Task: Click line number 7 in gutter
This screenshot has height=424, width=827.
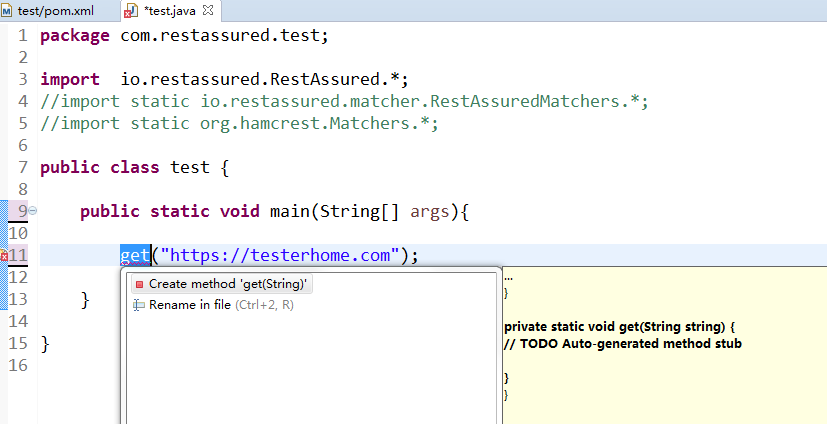Action: [22, 168]
